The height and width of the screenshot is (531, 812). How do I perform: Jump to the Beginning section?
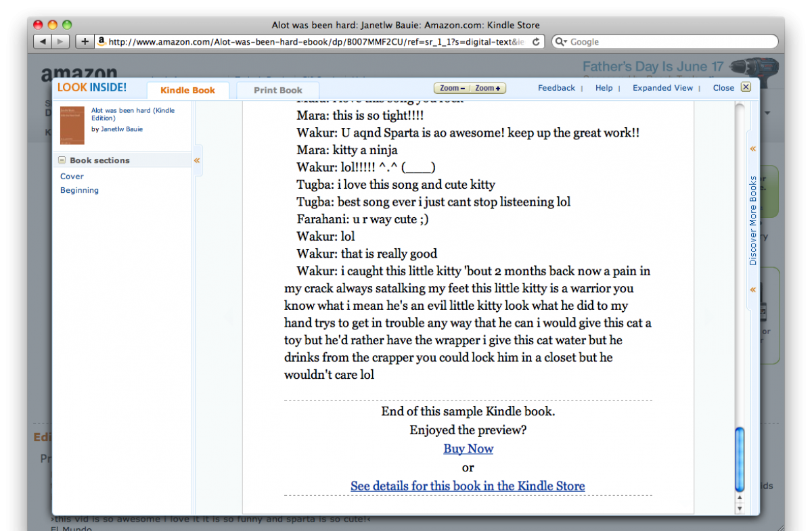click(79, 190)
